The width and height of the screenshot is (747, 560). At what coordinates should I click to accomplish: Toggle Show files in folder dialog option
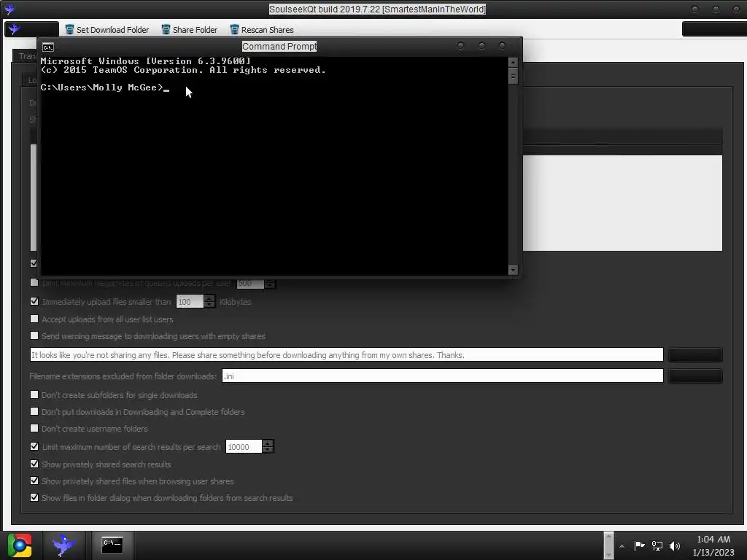[x=34, y=497]
